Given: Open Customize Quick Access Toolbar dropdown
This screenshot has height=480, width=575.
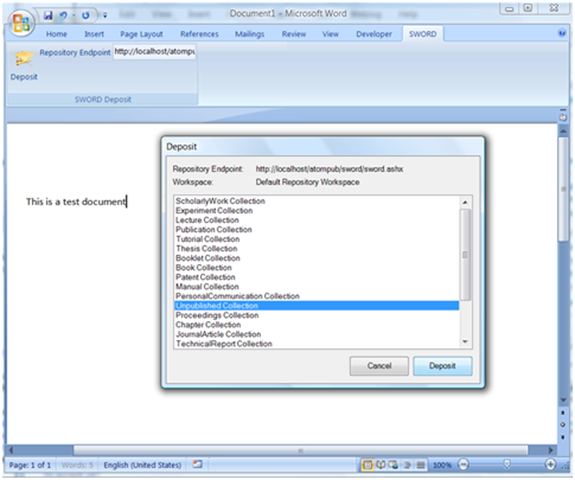Looking at the screenshot, I should [x=105, y=15].
